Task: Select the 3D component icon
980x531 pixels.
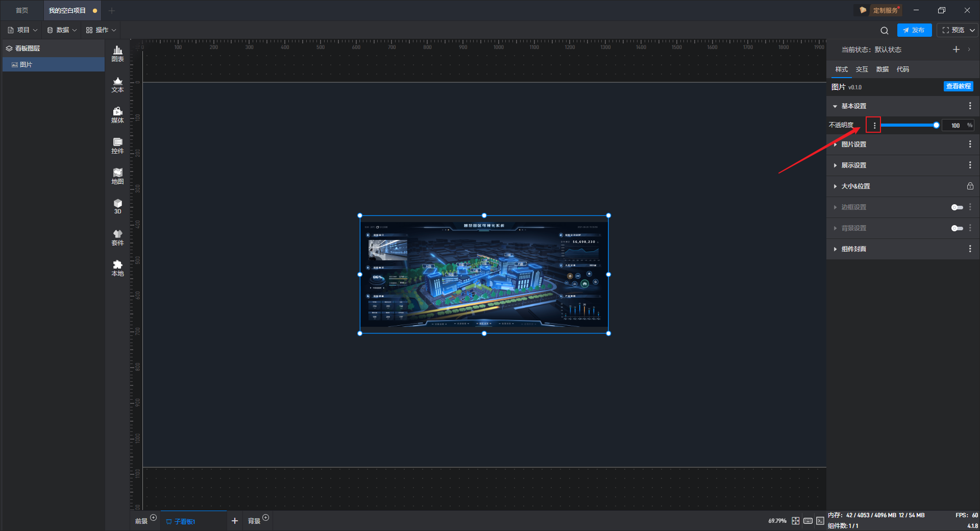Action: [117, 206]
